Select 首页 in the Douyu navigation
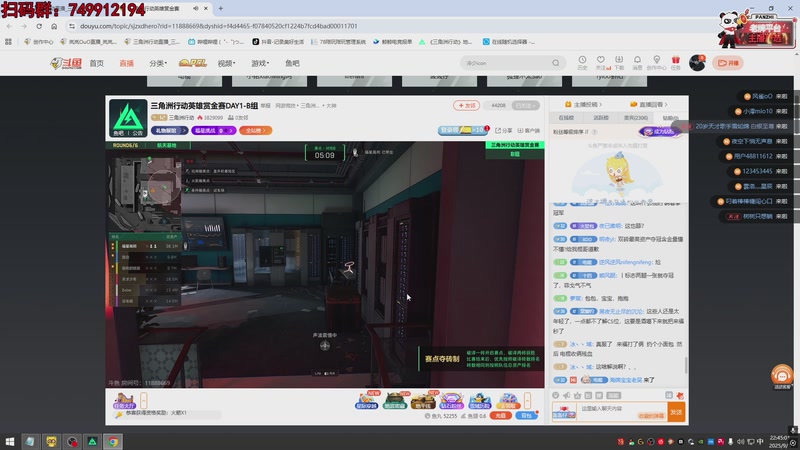 coord(96,63)
